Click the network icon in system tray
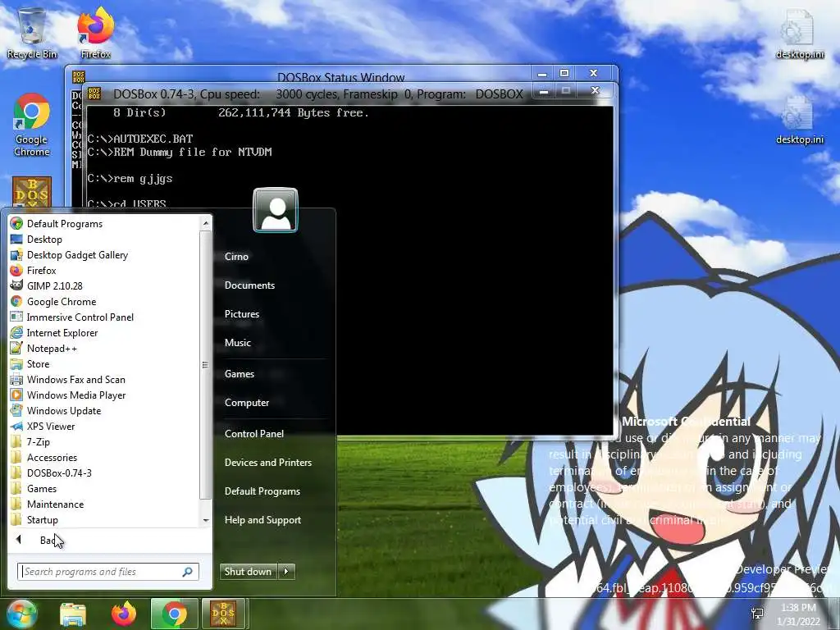This screenshot has height=630, width=840. click(757, 614)
